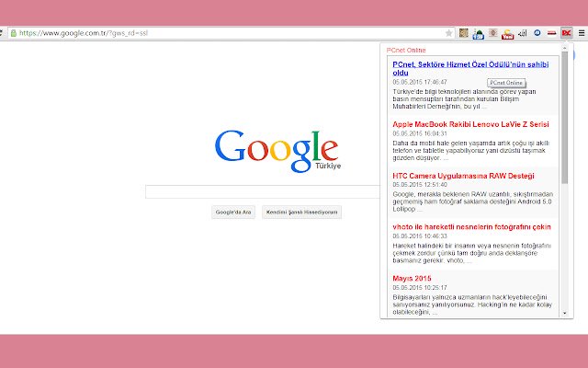Click the green padlock security icon
Viewport: 588px width, 368px height.
[14, 33]
